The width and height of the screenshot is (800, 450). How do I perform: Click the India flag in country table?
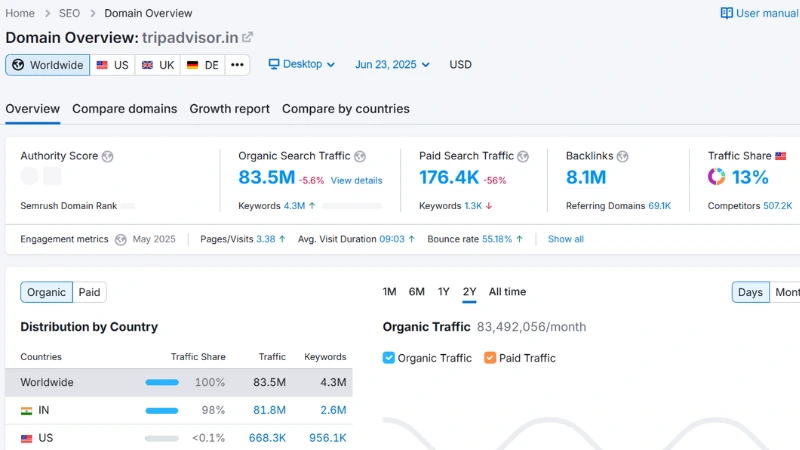(x=27, y=411)
